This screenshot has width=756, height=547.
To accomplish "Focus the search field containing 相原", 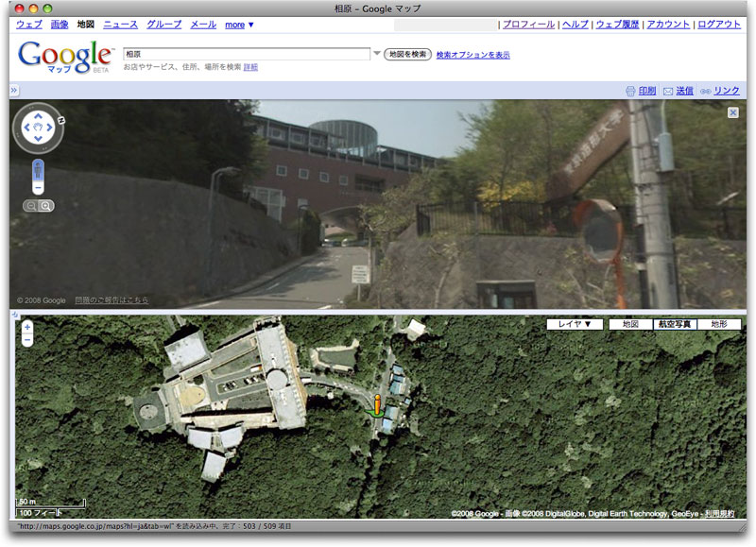I will click(x=247, y=54).
